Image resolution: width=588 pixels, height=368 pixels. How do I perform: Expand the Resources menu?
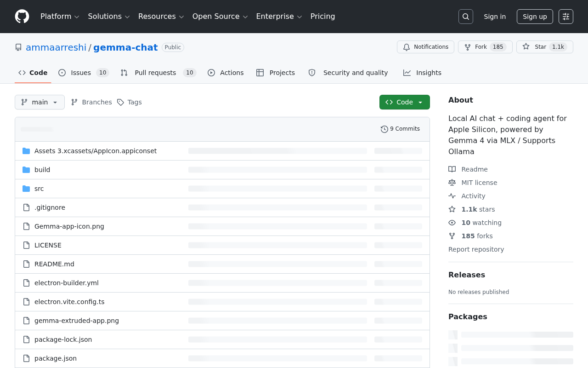(161, 17)
